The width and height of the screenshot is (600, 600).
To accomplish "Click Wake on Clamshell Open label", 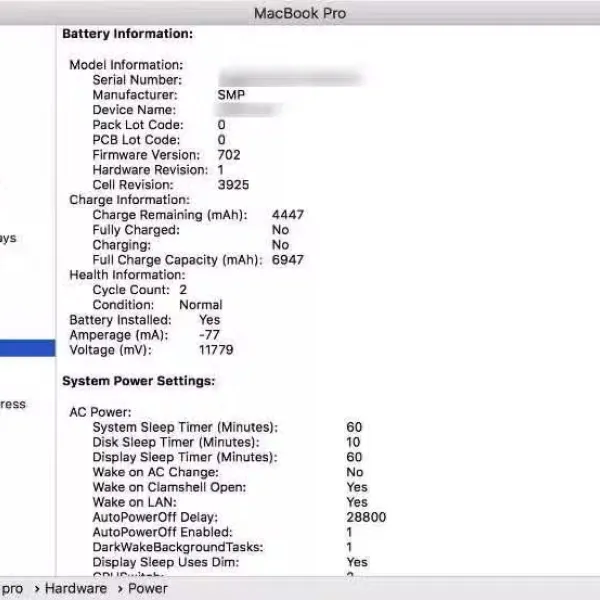I will [169, 487].
